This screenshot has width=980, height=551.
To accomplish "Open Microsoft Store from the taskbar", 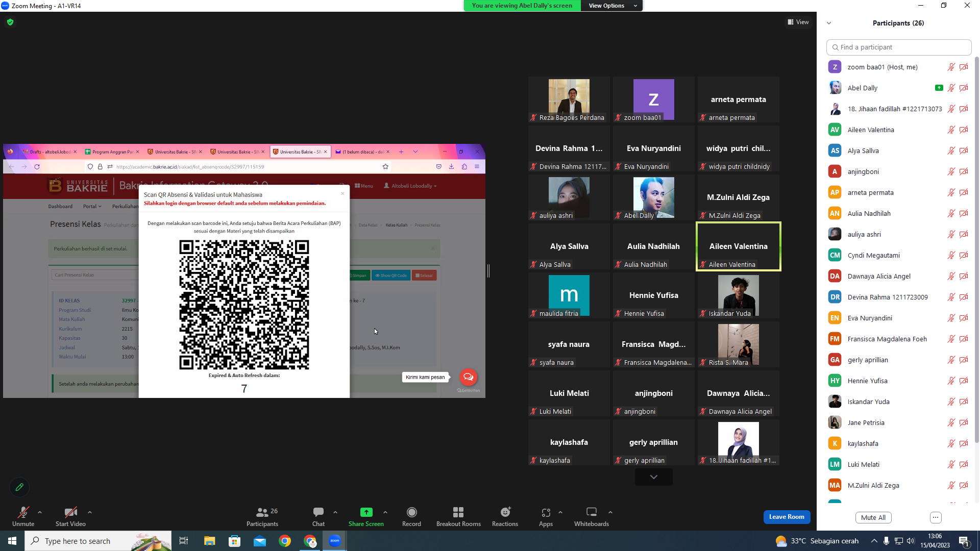I will pyautogui.click(x=234, y=541).
